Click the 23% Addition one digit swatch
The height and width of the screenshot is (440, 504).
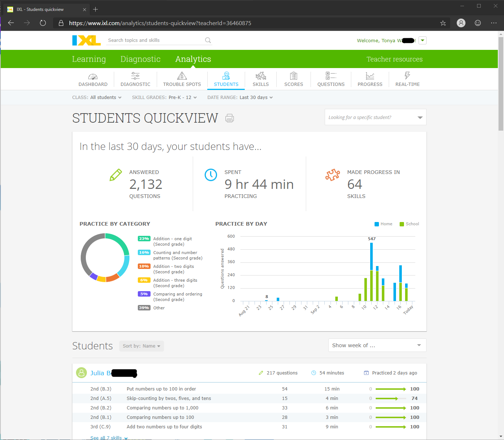coord(144,239)
